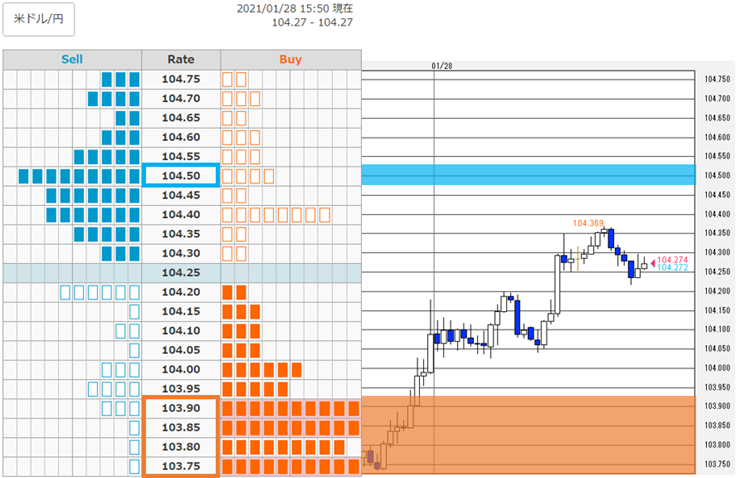736x478 pixels.
Task: Select the 104.45 rate cell
Action: click(x=181, y=195)
